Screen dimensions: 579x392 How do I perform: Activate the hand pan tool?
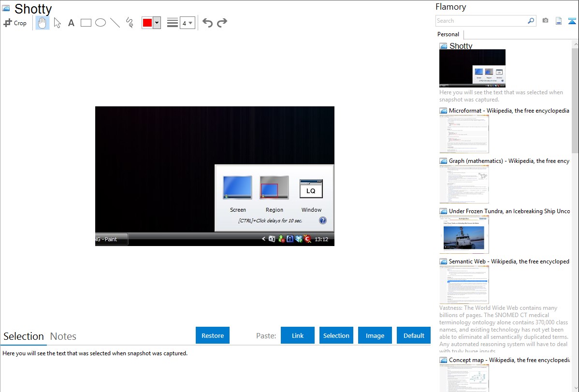point(43,23)
